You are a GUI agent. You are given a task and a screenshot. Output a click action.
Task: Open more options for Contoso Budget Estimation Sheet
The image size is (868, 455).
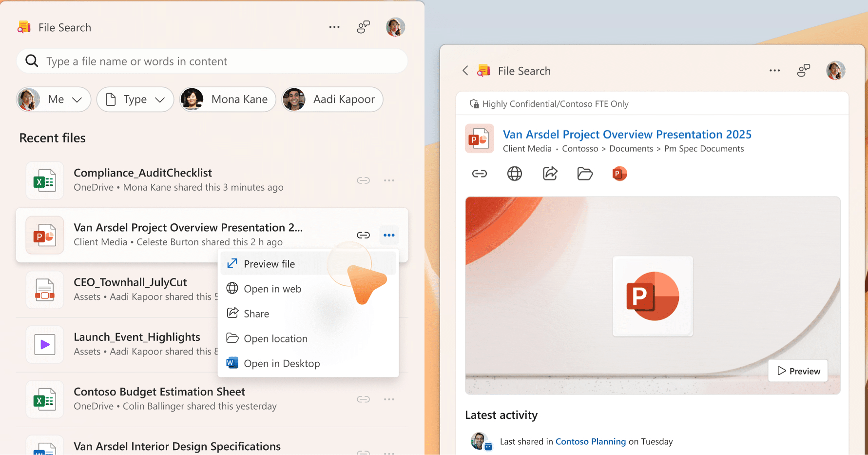tap(389, 399)
